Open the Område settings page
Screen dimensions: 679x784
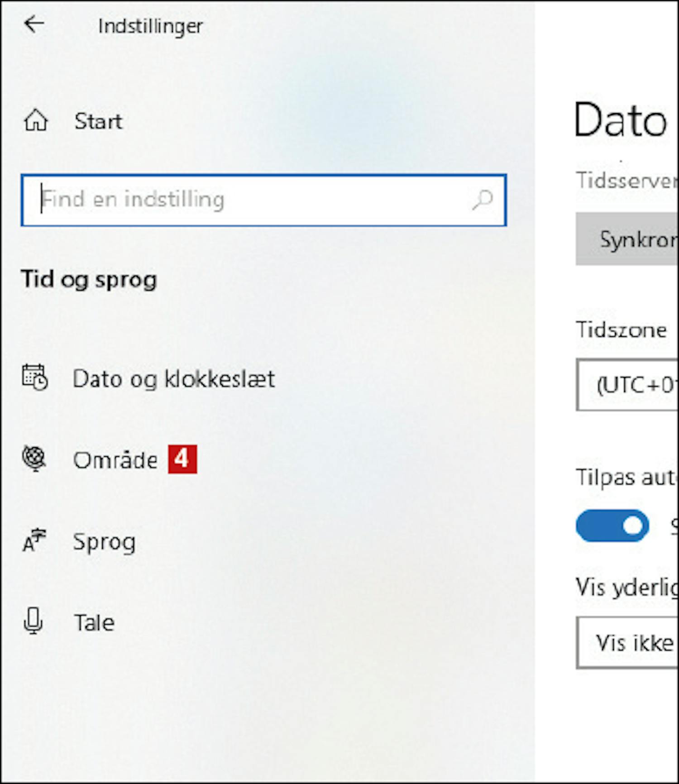tap(115, 460)
